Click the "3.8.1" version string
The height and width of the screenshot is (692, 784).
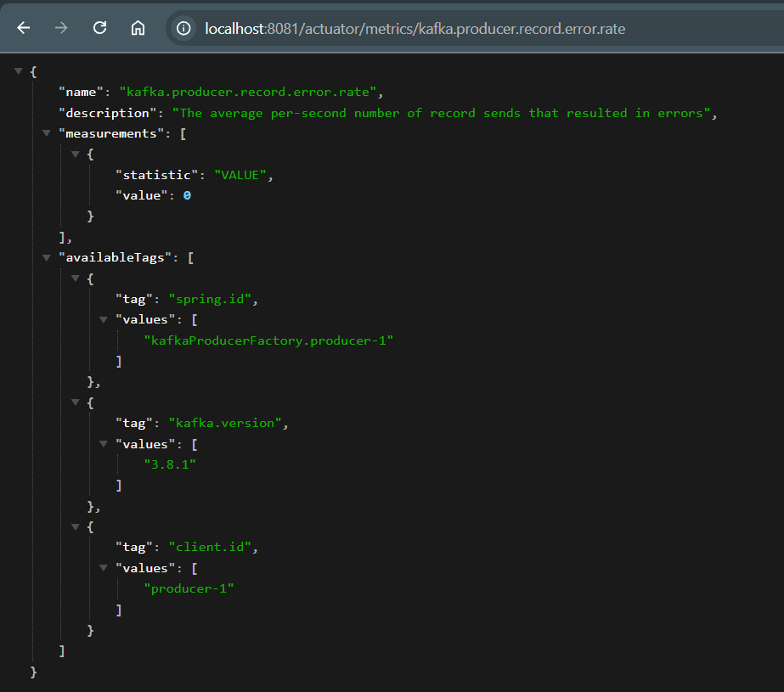(175, 464)
